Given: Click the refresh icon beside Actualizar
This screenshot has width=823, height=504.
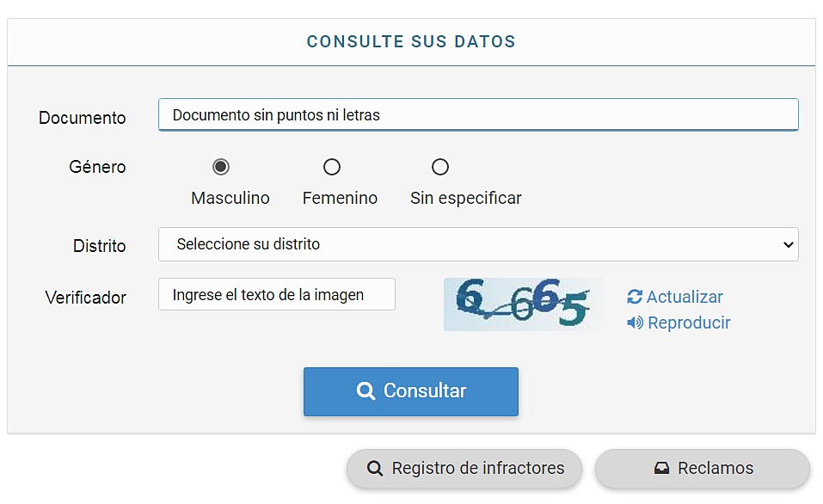Looking at the screenshot, I should point(635,297).
